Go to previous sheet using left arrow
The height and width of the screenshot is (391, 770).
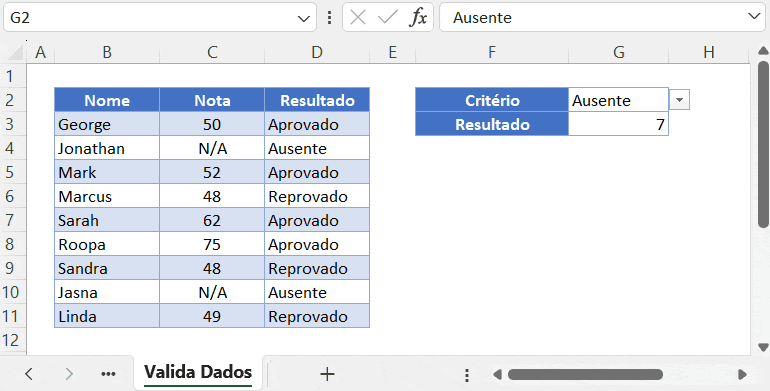pos(28,374)
